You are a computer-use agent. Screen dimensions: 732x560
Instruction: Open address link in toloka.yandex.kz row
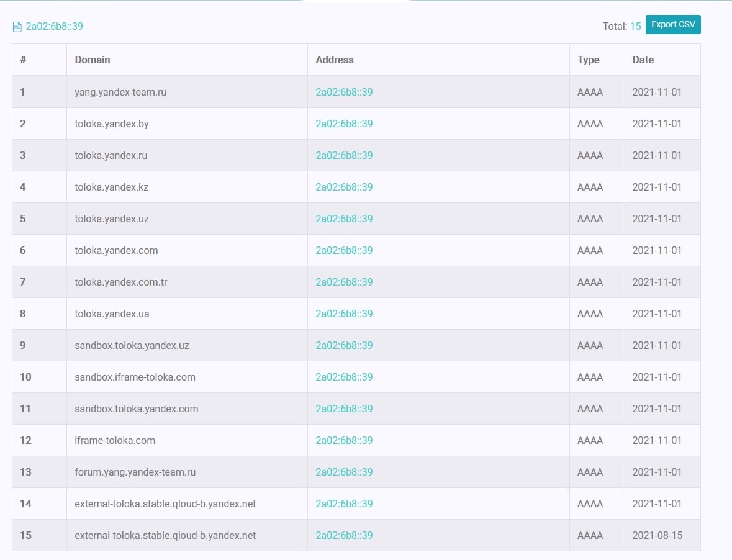pos(344,187)
